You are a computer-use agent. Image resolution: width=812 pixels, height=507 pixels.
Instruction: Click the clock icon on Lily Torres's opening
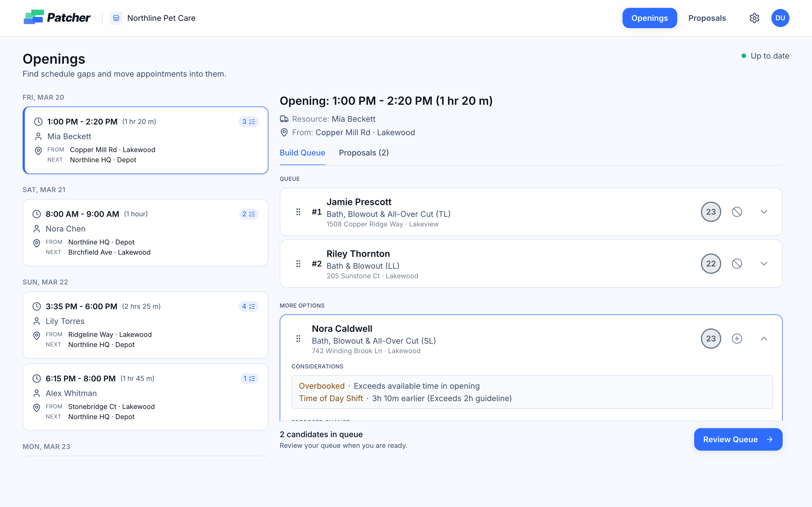click(x=37, y=306)
